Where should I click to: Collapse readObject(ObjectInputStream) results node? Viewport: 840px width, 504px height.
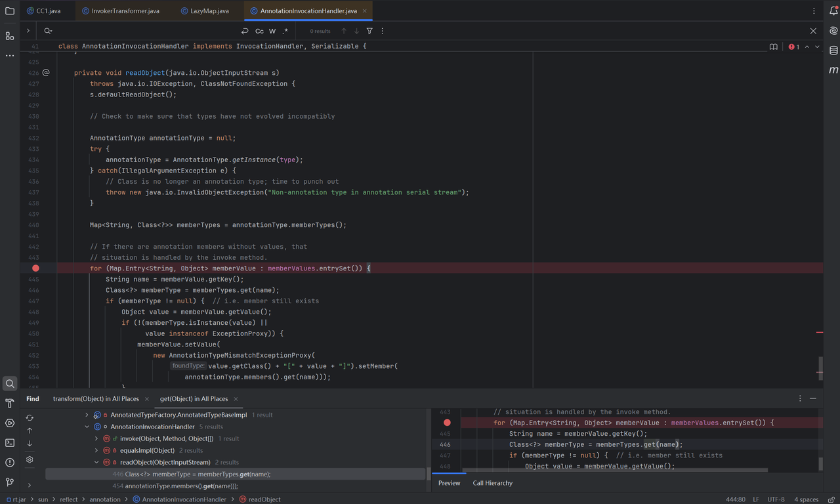click(96, 462)
